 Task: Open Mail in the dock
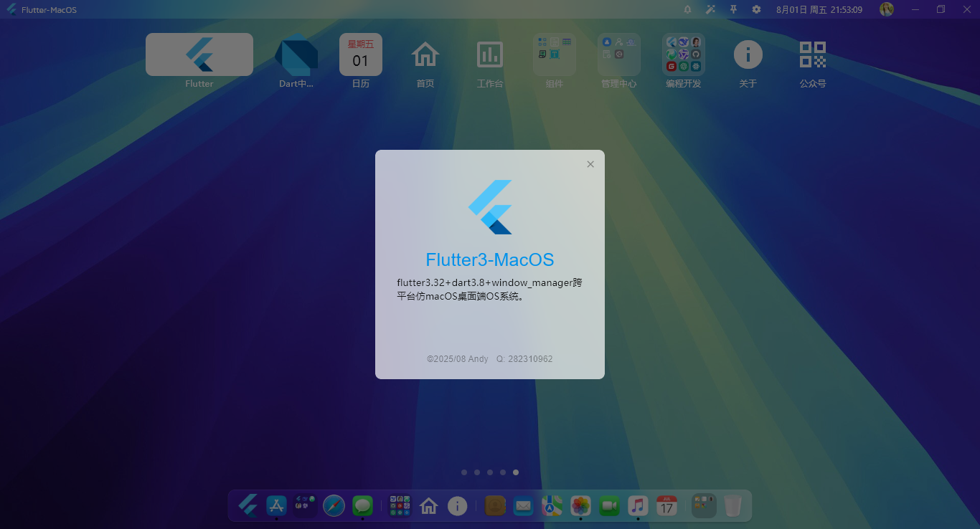tap(523, 505)
